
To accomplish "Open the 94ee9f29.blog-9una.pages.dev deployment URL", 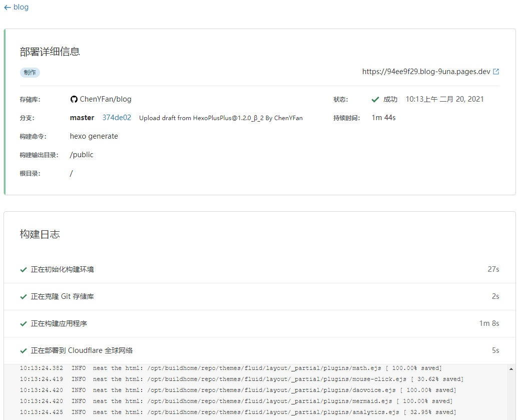I will pos(426,72).
